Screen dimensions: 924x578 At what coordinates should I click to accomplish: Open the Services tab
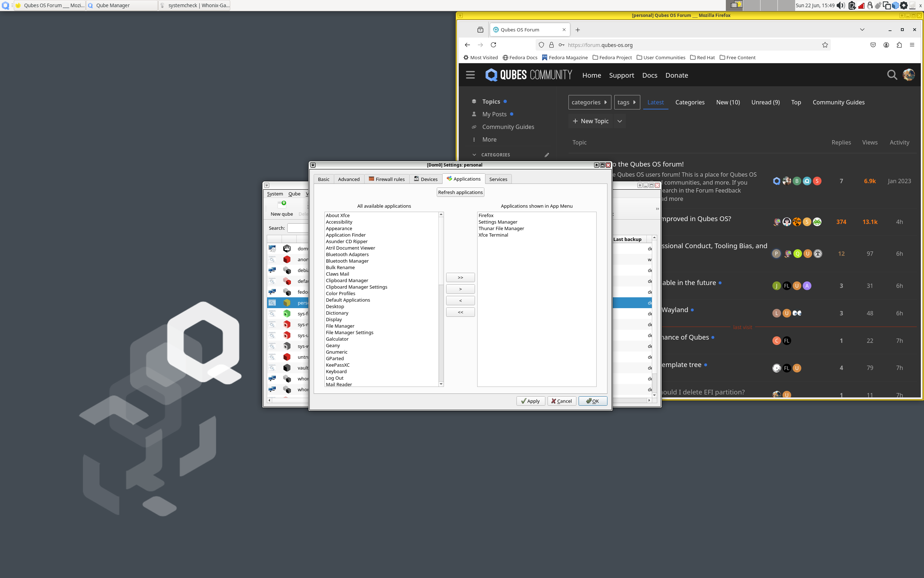(498, 179)
